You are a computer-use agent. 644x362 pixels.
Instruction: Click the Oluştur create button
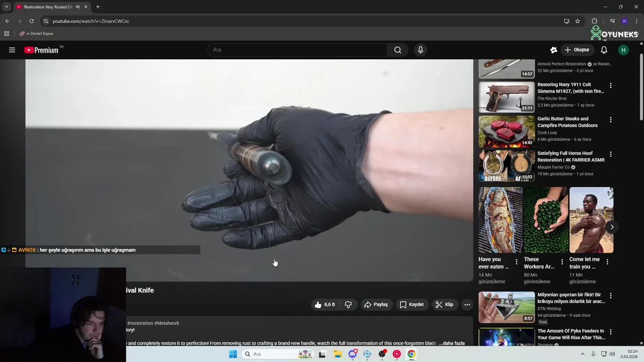(577, 50)
